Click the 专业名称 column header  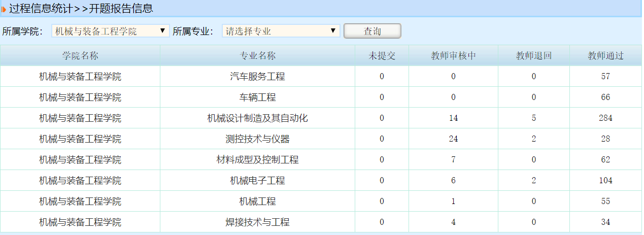click(x=257, y=56)
